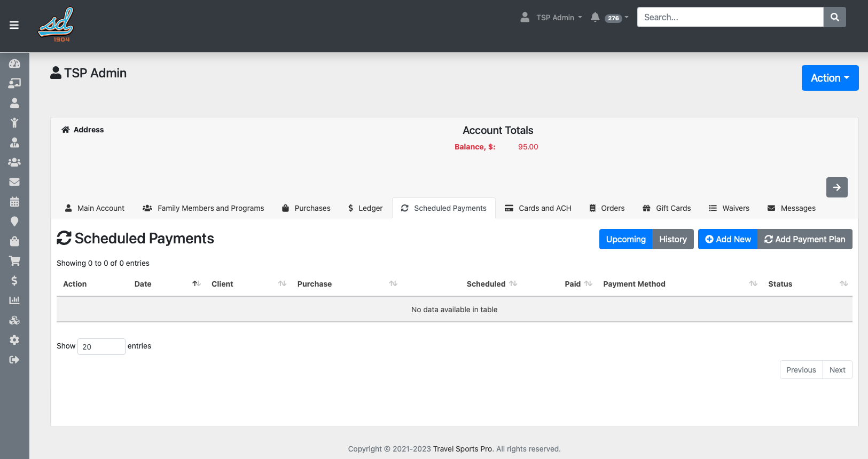868x459 pixels.
Task: Sort table by Date column
Action: [x=167, y=284]
